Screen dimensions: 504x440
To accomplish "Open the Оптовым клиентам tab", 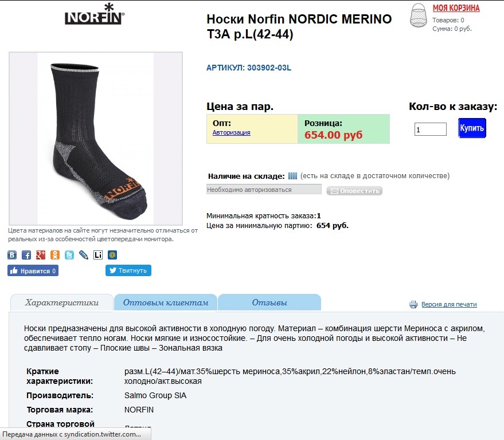I will pyautogui.click(x=166, y=302).
